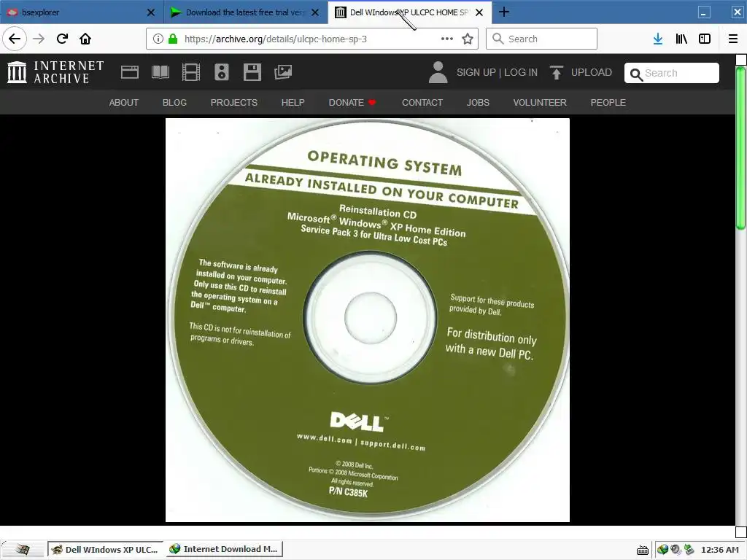The height and width of the screenshot is (560, 747).
Task: Open Internet Archive video film icon
Action: click(191, 72)
